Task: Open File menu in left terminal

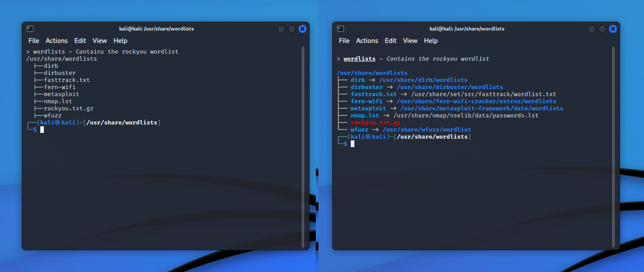Action: [34, 41]
